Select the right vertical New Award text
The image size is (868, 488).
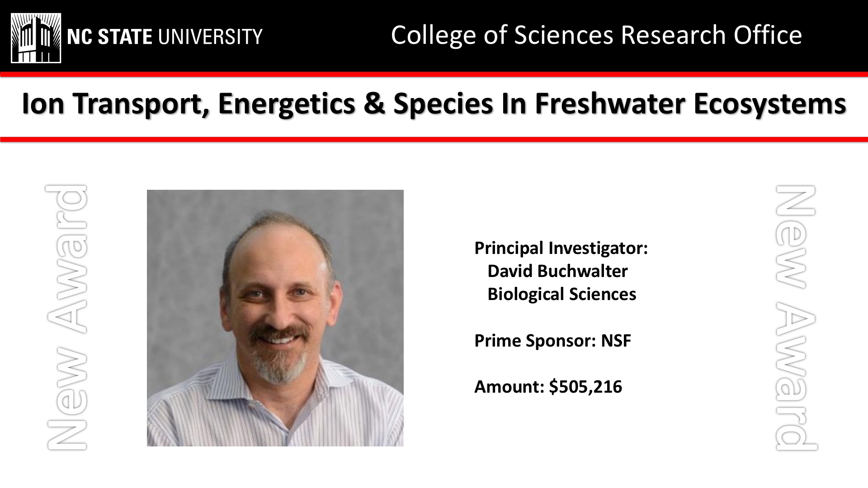(x=796, y=317)
